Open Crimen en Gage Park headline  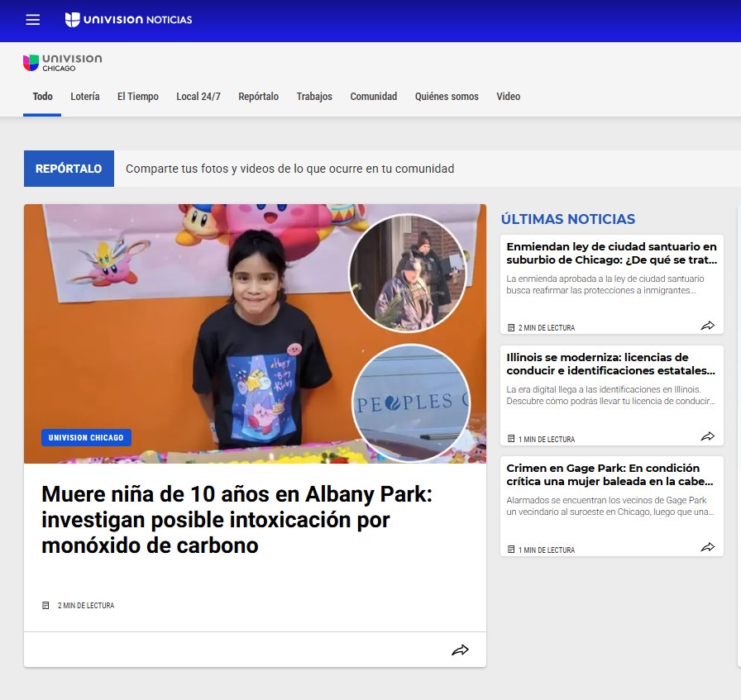click(611, 474)
